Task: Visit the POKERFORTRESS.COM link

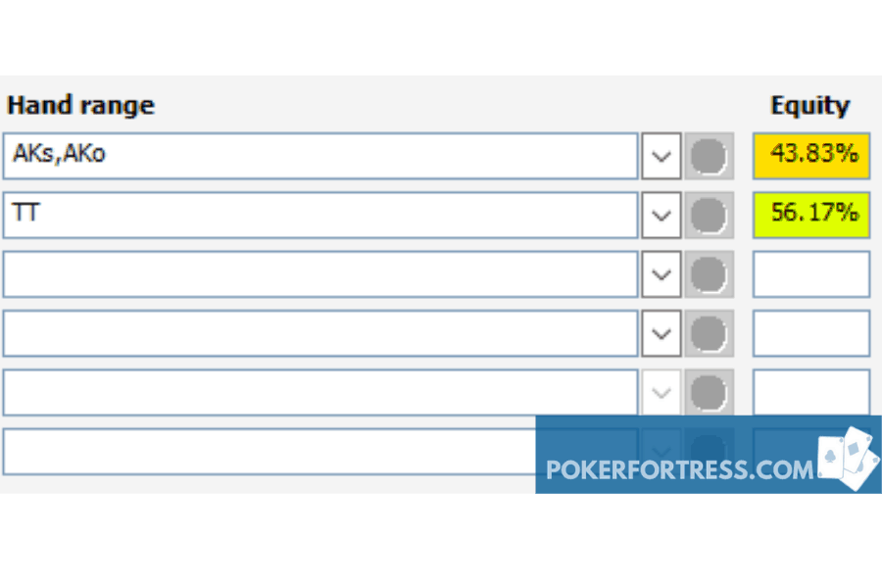Action: point(679,469)
